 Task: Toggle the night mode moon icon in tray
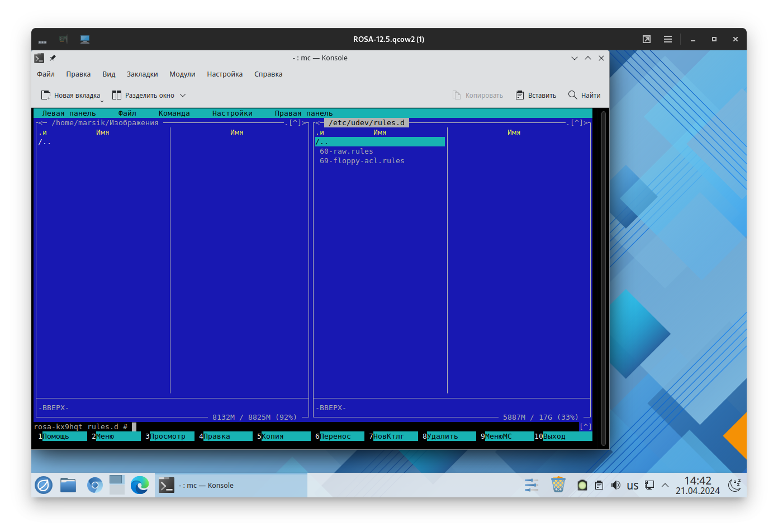click(x=735, y=484)
